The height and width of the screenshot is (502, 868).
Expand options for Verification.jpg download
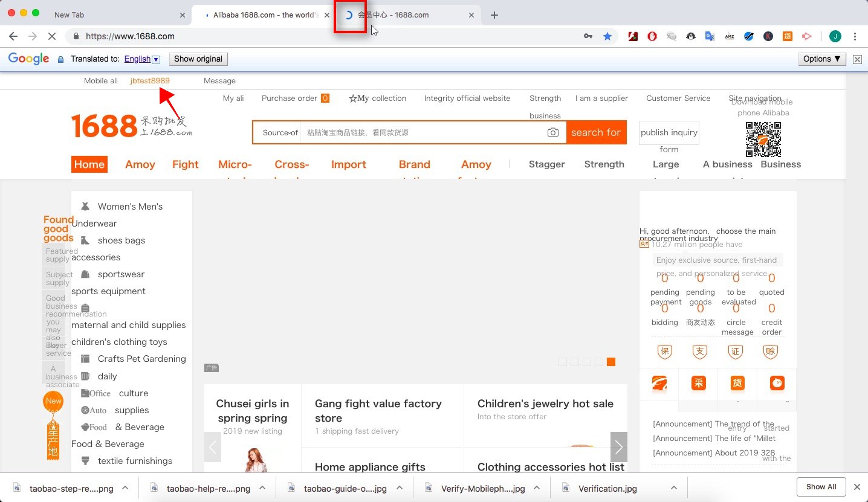pyautogui.click(x=673, y=488)
